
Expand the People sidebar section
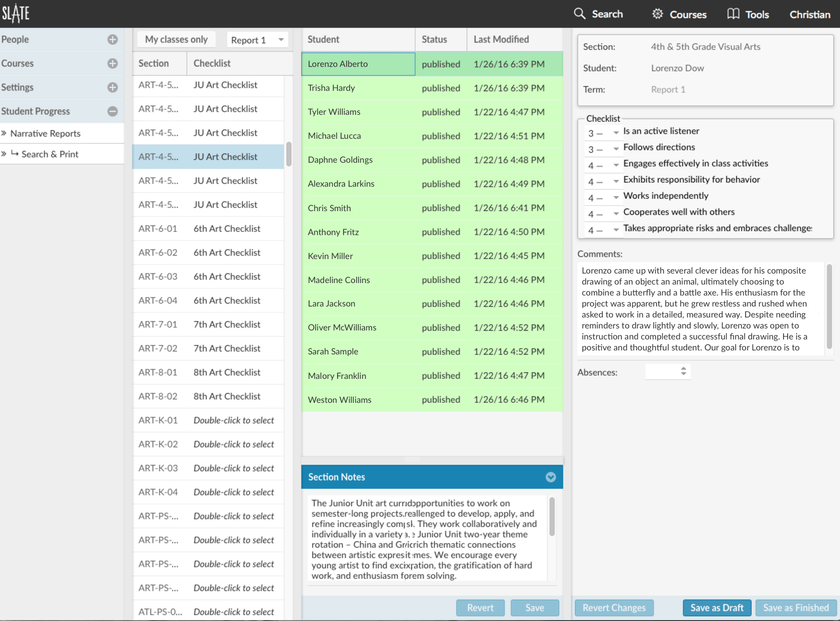(x=112, y=39)
